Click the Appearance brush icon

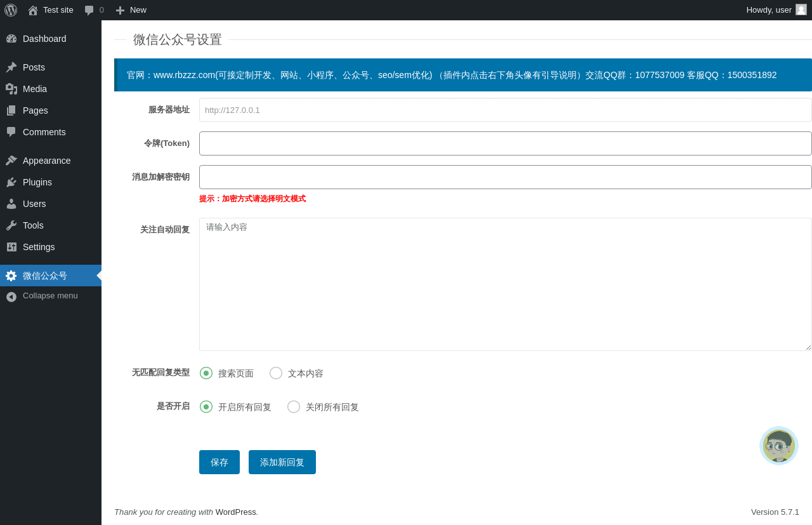coord(11,161)
